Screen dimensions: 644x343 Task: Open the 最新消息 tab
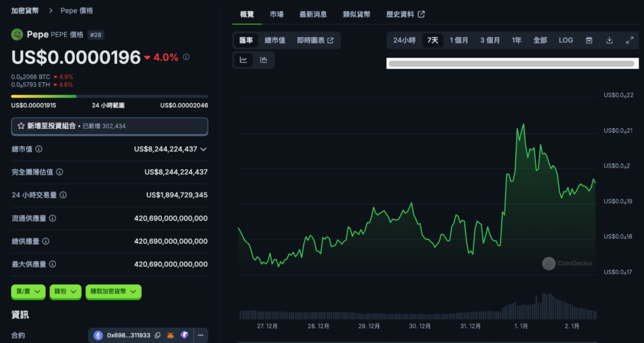[313, 14]
